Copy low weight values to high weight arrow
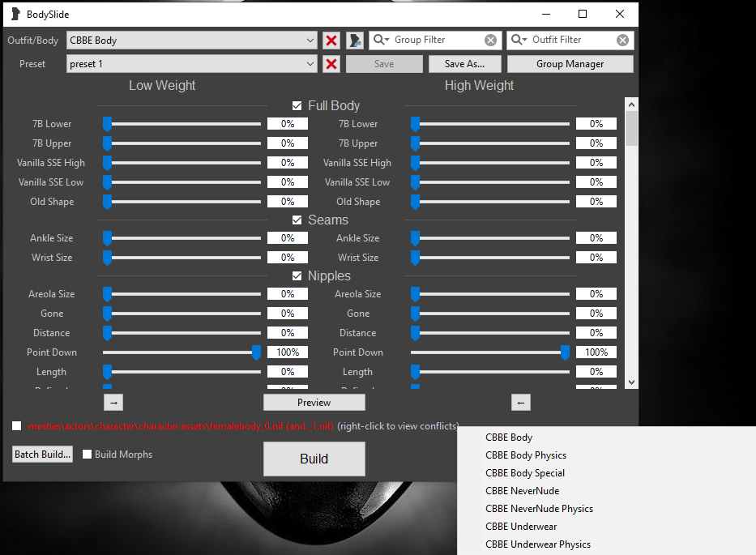 [113, 403]
